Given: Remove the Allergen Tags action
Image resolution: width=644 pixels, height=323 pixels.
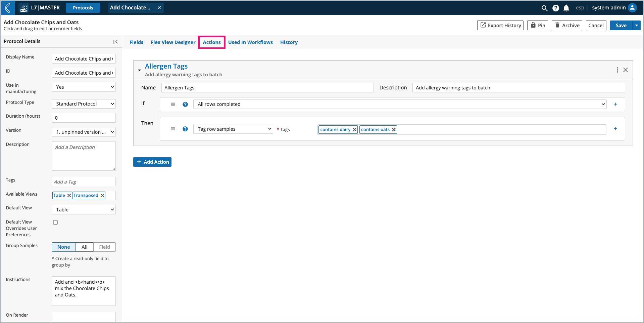Looking at the screenshot, I should (626, 70).
